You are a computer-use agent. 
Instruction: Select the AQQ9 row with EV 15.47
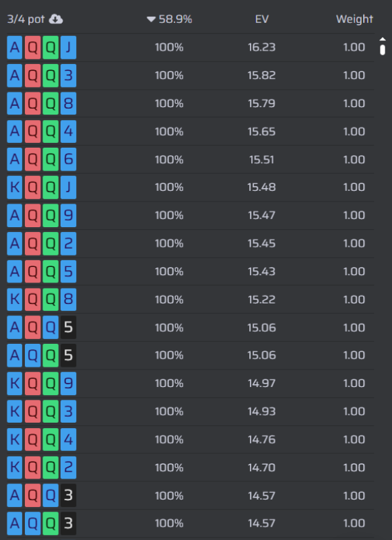(x=191, y=216)
